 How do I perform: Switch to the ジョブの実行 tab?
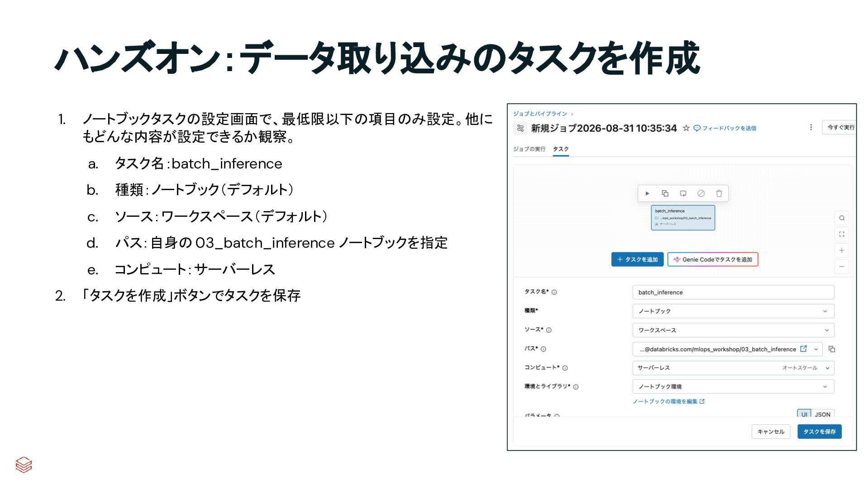point(529,149)
